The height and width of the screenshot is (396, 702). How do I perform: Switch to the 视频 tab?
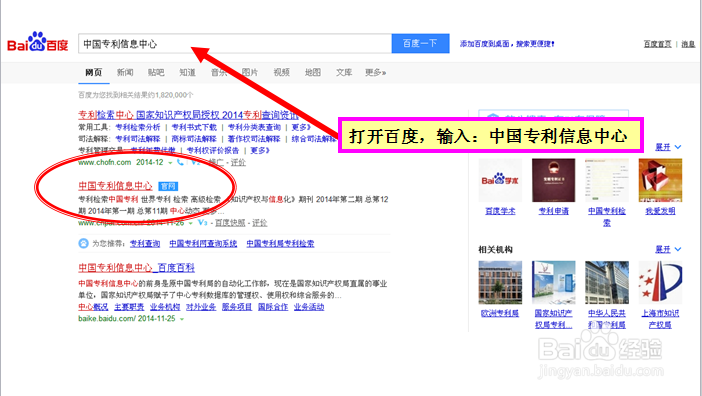coord(282,72)
